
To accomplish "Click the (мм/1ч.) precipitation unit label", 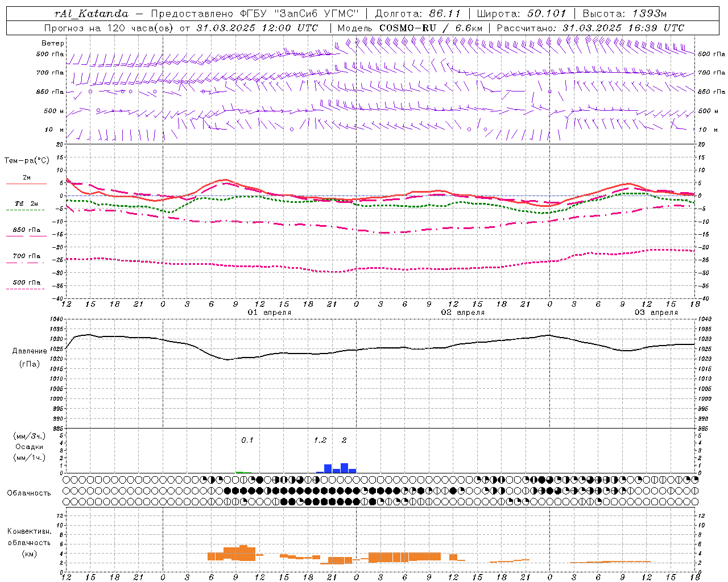I will click(30, 458).
